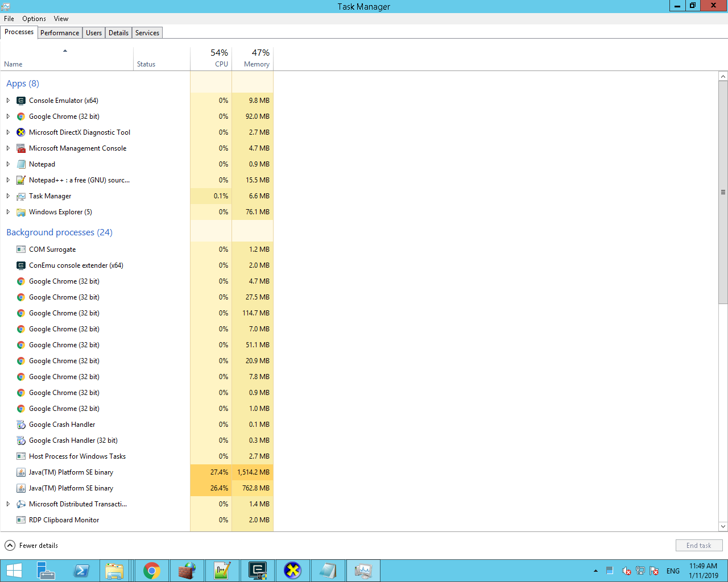Viewport: 728px width, 582px height.
Task: Click the End task button
Action: pyautogui.click(x=699, y=546)
